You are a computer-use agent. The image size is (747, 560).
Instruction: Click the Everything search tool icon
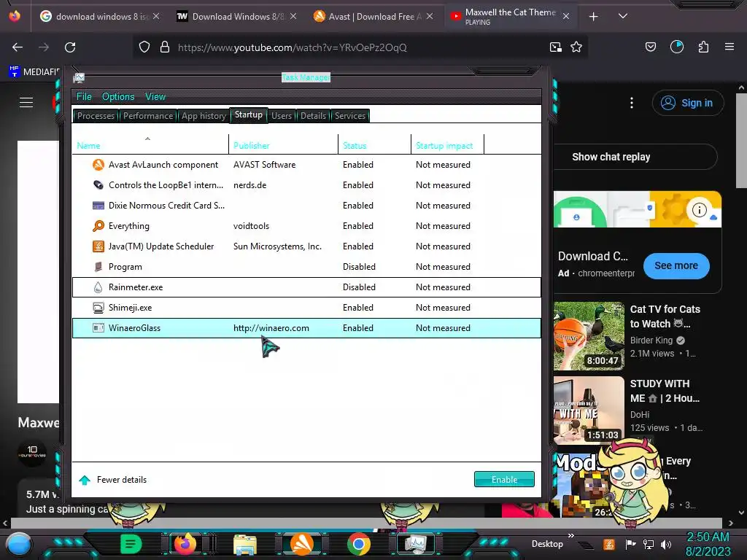click(98, 226)
